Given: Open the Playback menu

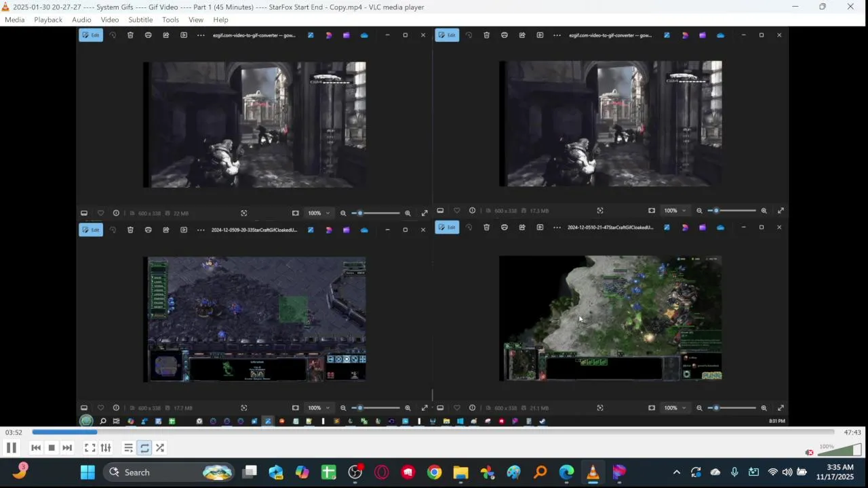Looking at the screenshot, I should [48, 20].
